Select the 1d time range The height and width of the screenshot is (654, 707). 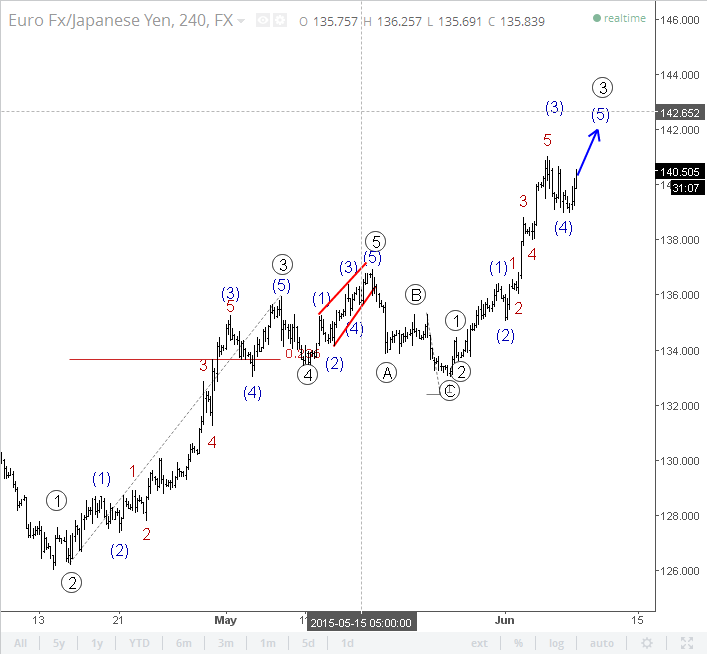pos(347,643)
